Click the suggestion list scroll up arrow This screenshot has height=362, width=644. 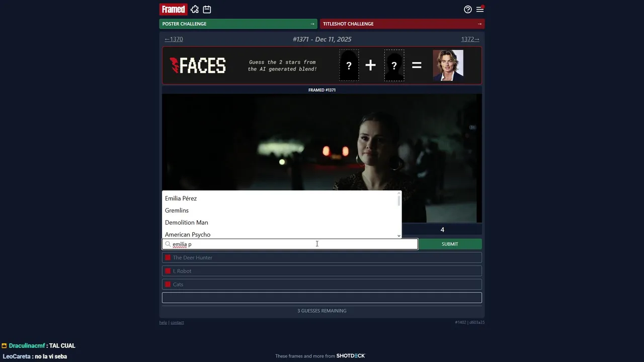[x=399, y=193]
